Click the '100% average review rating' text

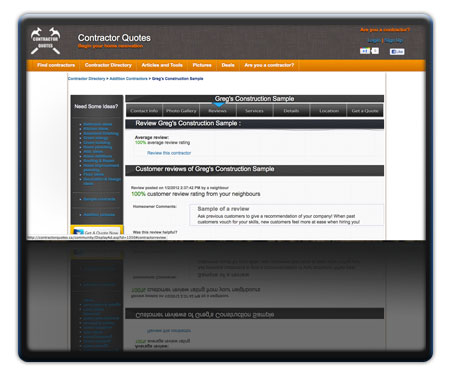pyautogui.click(x=162, y=143)
